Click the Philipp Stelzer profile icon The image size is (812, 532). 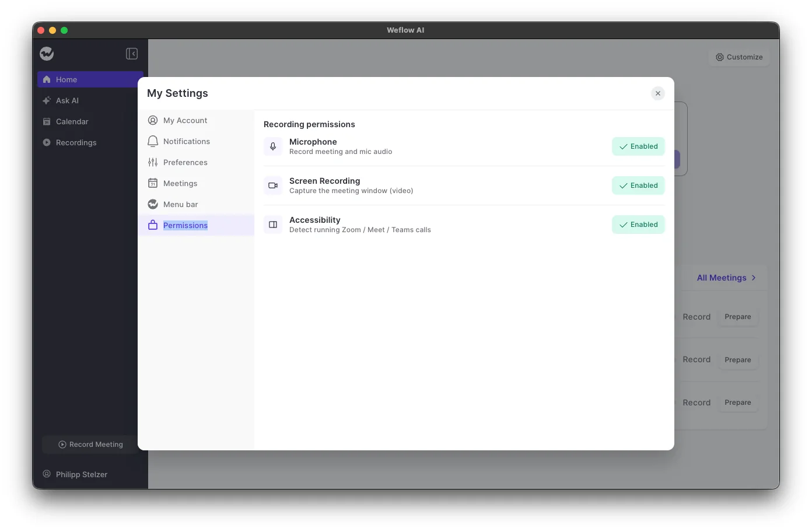click(47, 474)
